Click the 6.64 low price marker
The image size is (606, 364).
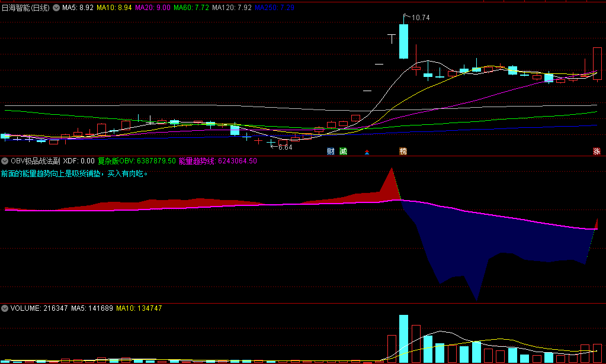pyautogui.click(x=285, y=147)
